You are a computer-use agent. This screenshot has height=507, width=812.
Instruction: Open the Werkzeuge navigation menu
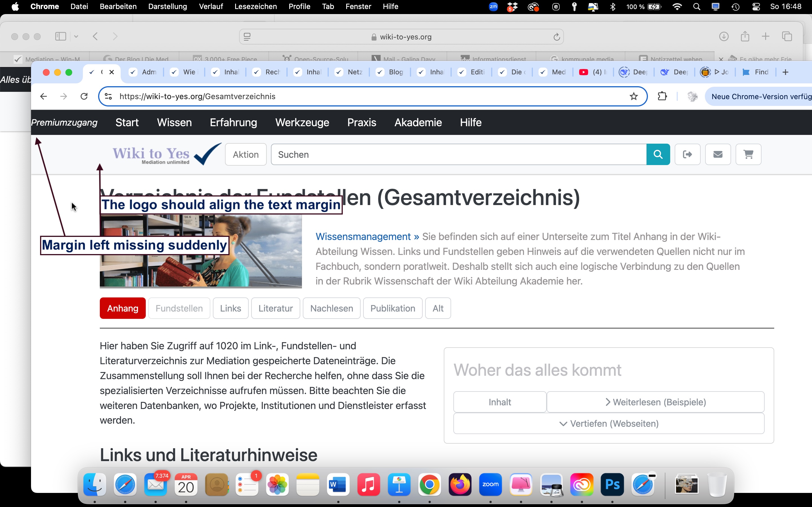[302, 123]
